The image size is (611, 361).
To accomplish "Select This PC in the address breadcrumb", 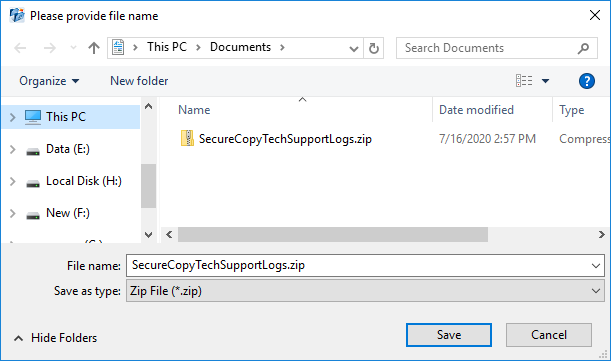I will (x=167, y=47).
